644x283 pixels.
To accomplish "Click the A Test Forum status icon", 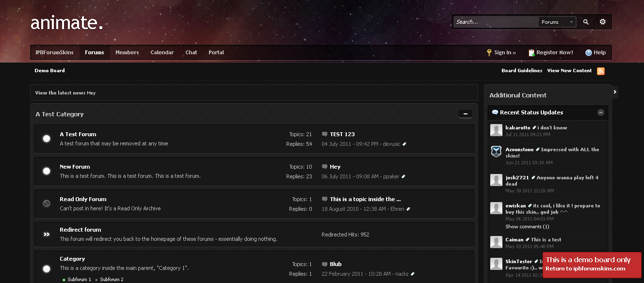I will coord(47,139).
